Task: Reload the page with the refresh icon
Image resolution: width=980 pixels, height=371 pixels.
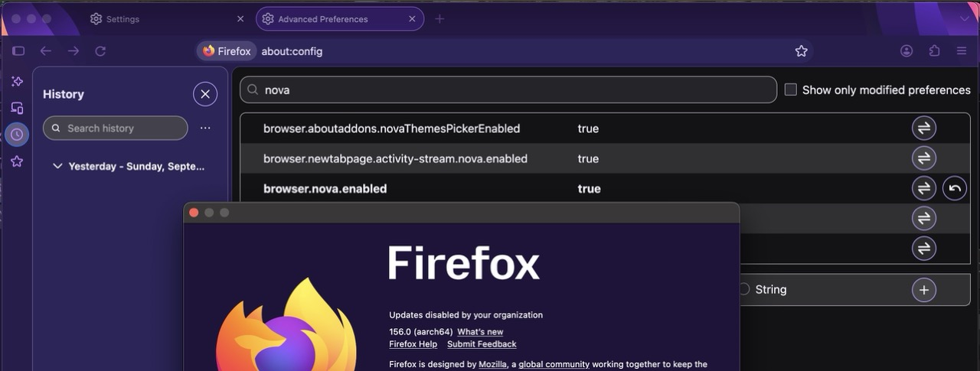Action: tap(100, 51)
